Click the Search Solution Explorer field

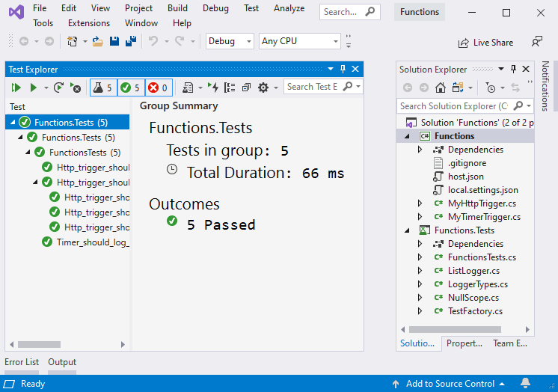453,106
